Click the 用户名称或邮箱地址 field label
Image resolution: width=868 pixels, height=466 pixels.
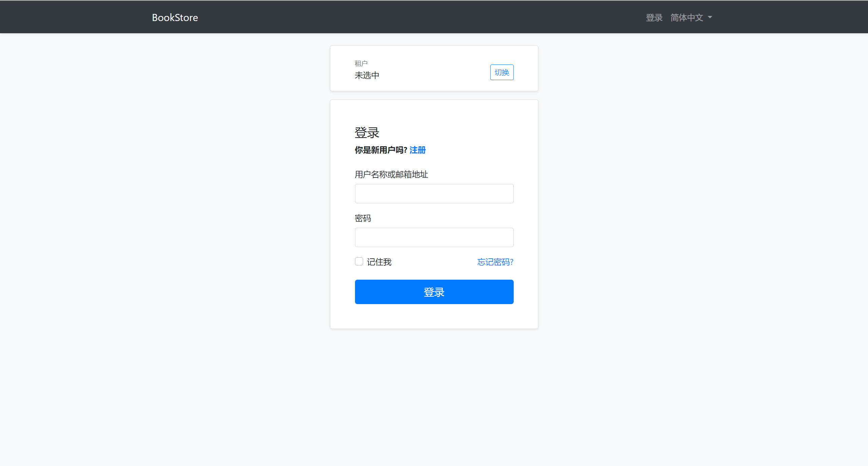point(391,174)
